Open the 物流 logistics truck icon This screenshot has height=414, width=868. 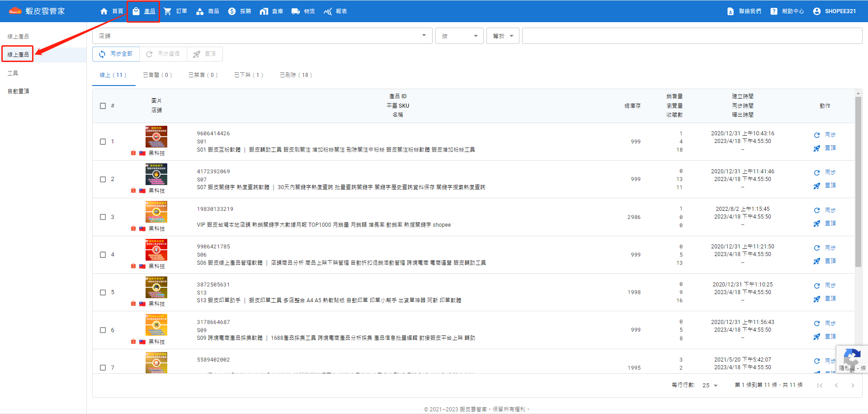point(296,11)
